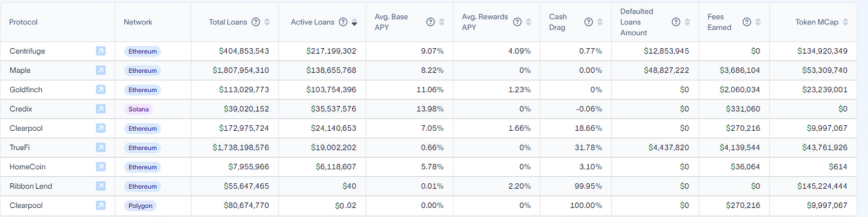Select the Ribbon Lend protocol name

(x=31, y=186)
